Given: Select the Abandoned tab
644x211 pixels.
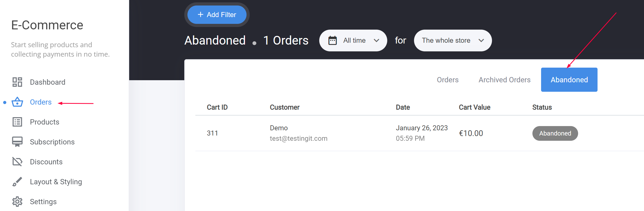Looking at the screenshot, I should (x=569, y=80).
